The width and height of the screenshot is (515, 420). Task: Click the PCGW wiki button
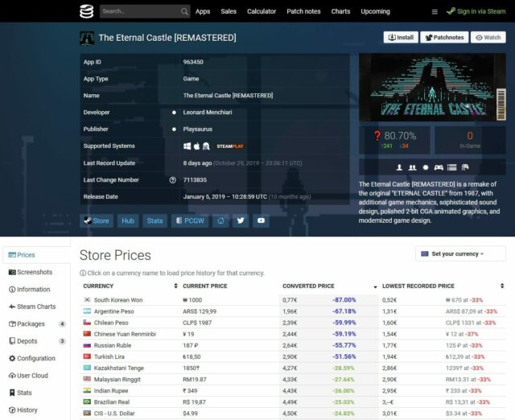click(x=190, y=220)
